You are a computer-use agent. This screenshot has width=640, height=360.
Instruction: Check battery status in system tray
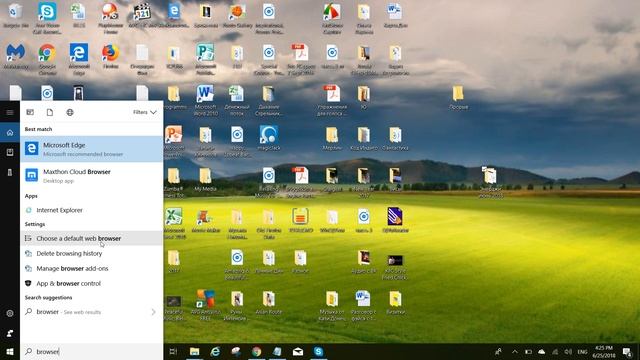[x=528, y=351]
